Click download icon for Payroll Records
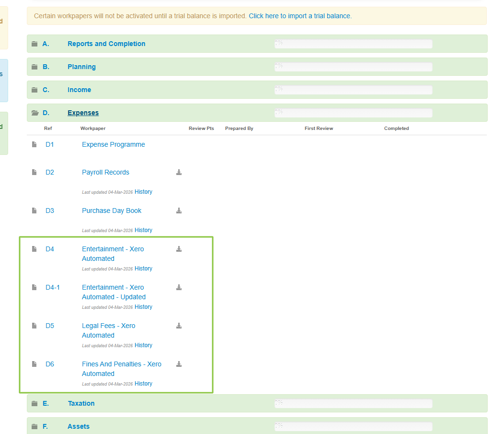Image resolution: width=504 pixels, height=434 pixels. tap(179, 173)
